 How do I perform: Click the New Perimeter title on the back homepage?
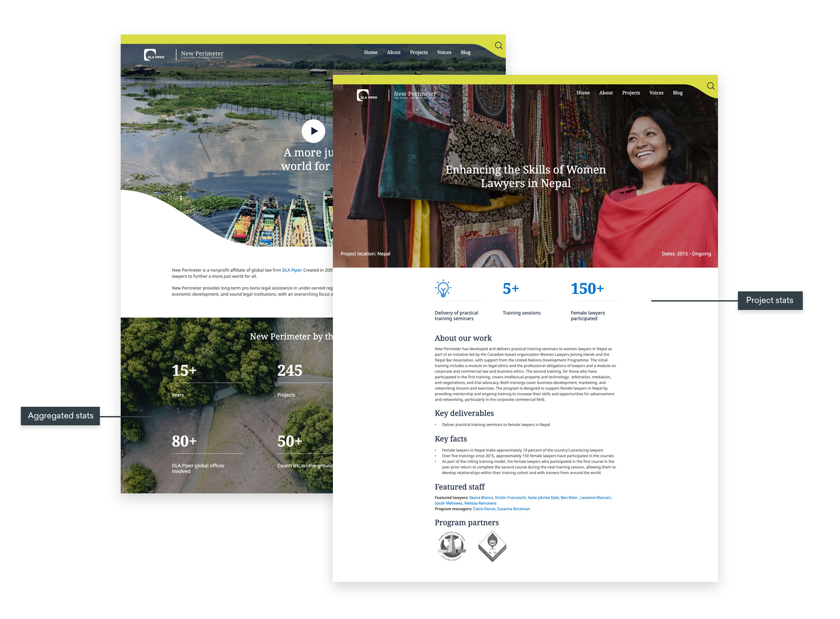202,53
